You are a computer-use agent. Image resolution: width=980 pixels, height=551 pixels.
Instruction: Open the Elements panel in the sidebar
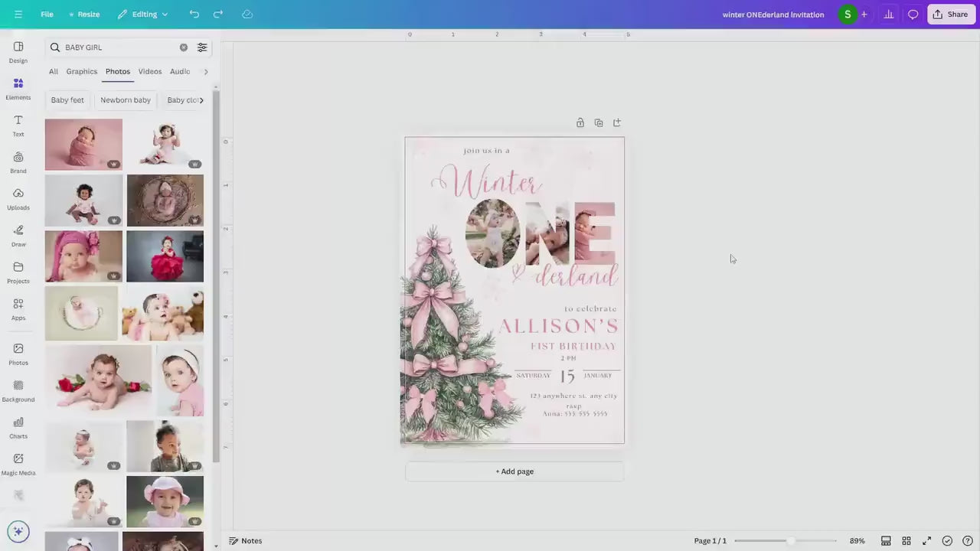pos(18,88)
